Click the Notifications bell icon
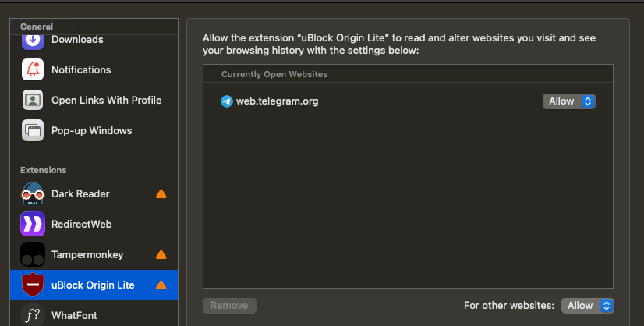644x326 pixels. pos(33,69)
